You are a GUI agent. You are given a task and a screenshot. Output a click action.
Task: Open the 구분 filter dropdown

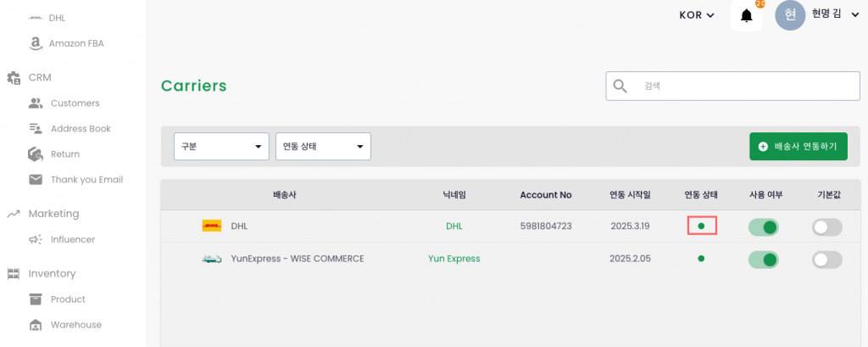click(x=221, y=147)
